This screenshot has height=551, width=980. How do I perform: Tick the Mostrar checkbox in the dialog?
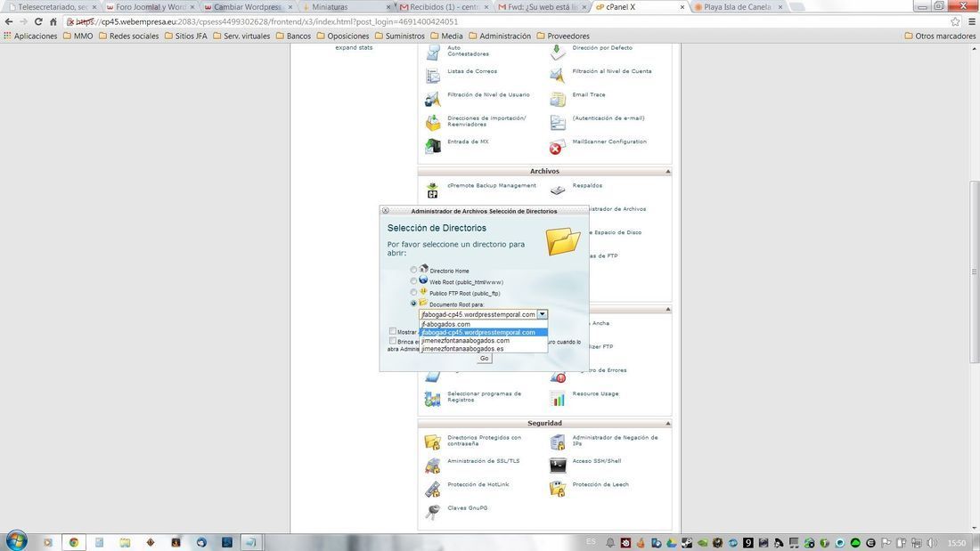pos(393,331)
